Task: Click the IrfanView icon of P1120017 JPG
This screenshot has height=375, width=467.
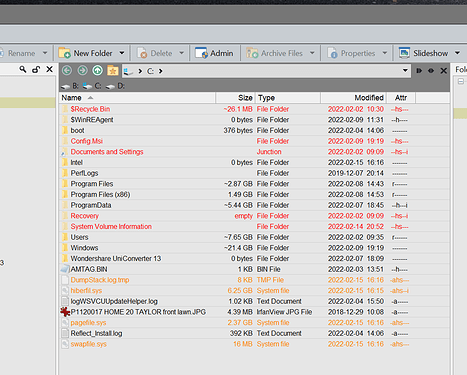Action: (x=65, y=312)
